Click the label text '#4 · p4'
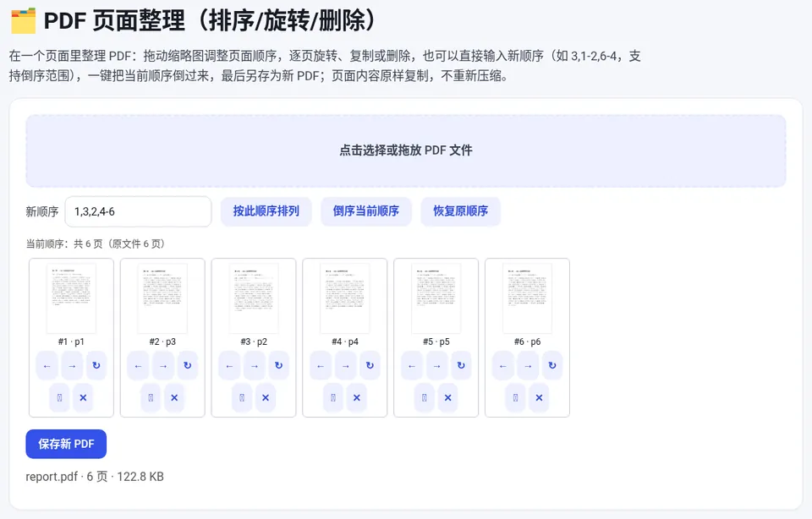Image resolution: width=812 pixels, height=519 pixels. (345, 341)
